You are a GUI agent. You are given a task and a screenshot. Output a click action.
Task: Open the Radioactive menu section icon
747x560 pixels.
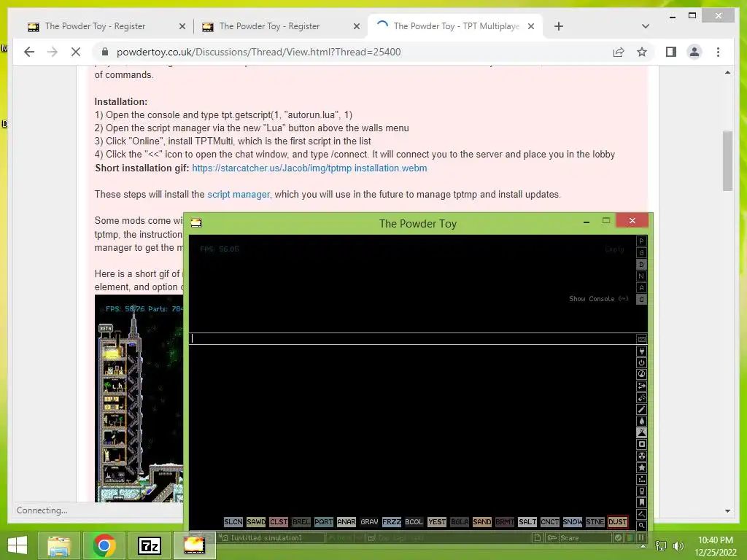point(642,456)
